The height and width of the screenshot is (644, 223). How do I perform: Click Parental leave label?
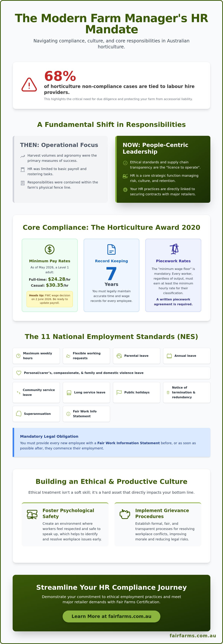click(x=136, y=356)
